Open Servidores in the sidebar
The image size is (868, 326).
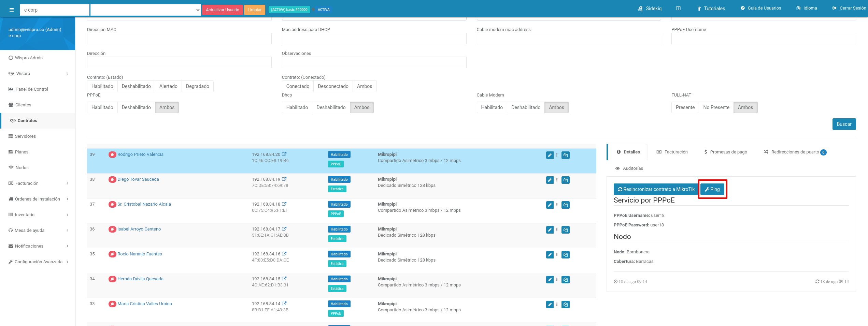pos(38,136)
